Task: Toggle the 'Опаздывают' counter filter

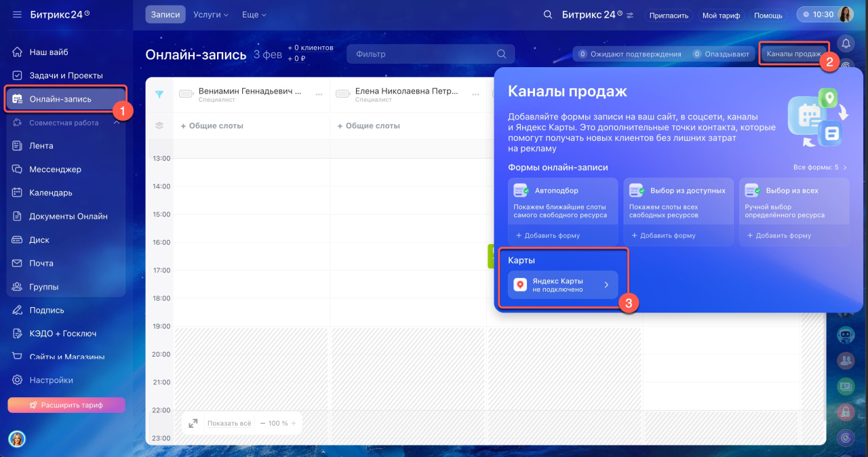Action: [721, 54]
